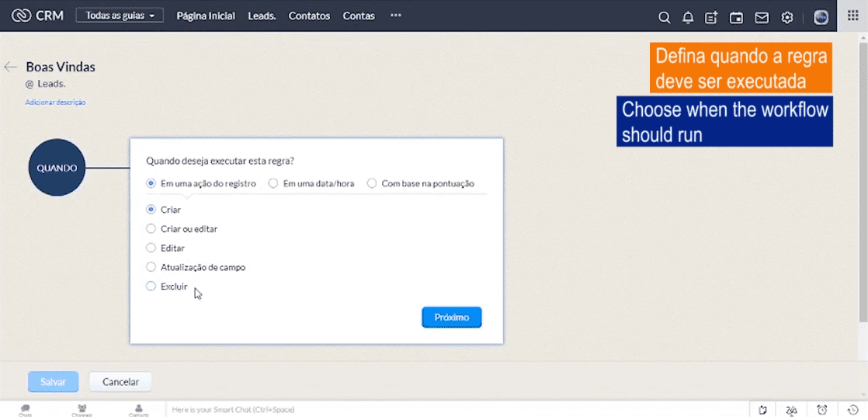Expand the "Todas as guias" dropdown
The height and width of the screenshot is (420, 868).
pyautogui.click(x=120, y=16)
